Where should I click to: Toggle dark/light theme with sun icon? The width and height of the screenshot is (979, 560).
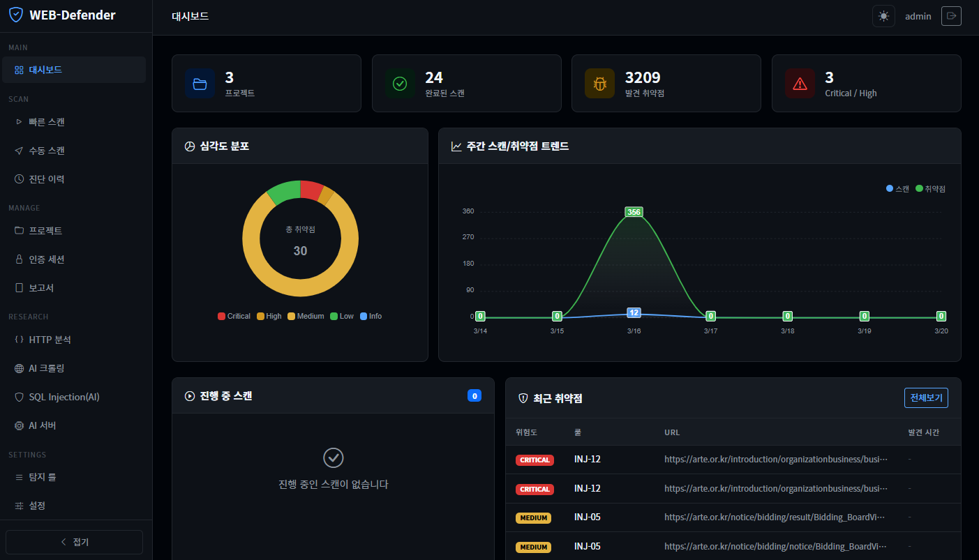883,15
